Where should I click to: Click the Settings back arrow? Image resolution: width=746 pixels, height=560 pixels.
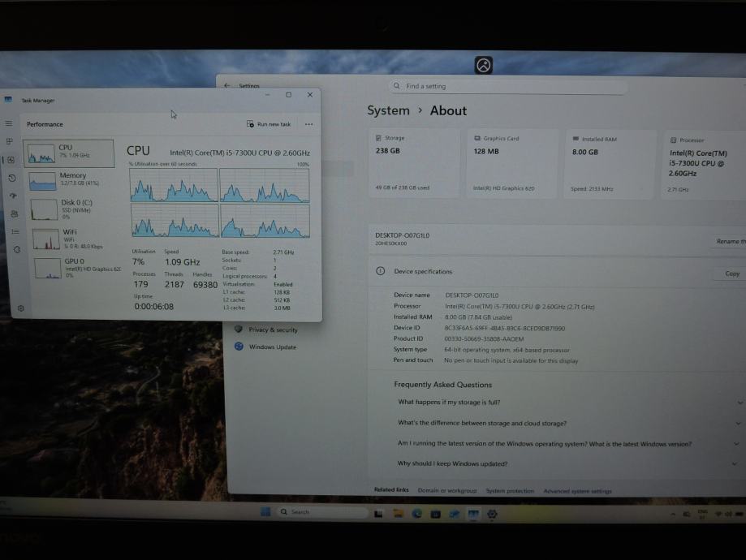click(227, 86)
